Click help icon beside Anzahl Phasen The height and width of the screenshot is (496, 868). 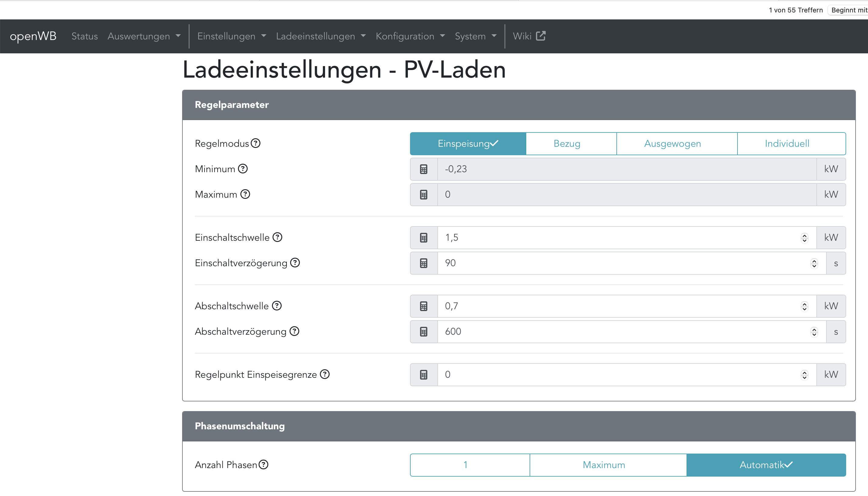tap(263, 464)
